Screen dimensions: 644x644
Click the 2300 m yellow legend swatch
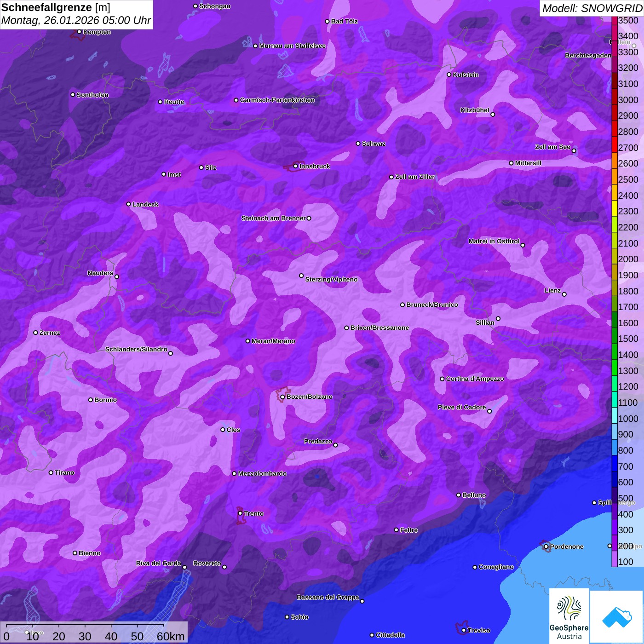[x=614, y=208]
